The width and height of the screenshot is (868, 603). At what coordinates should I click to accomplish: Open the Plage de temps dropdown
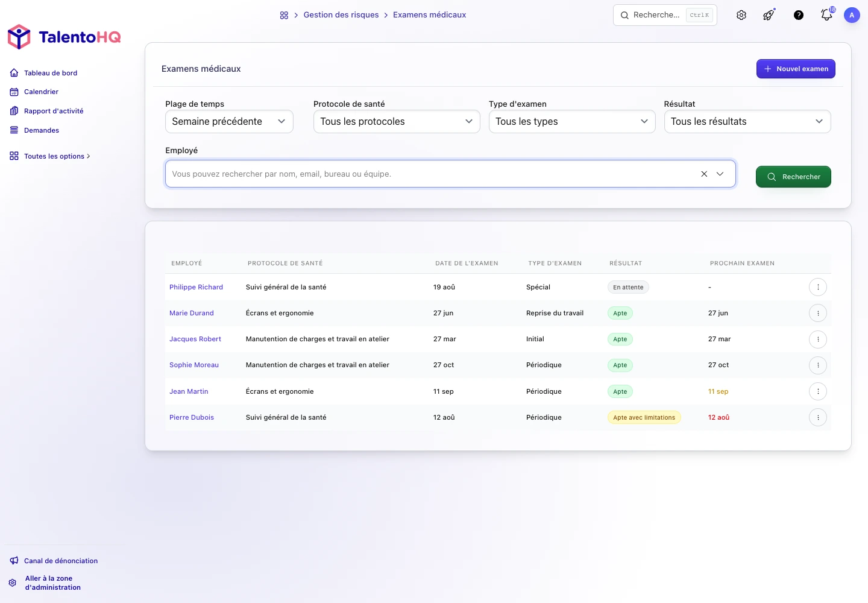click(229, 121)
